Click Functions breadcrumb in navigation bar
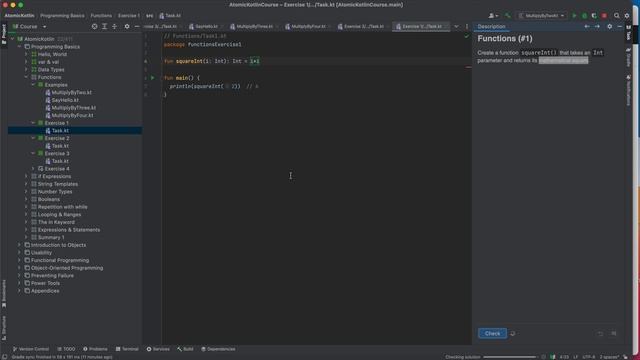The width and height of the screenshot is (640, 360). click(x=101, y=16)
